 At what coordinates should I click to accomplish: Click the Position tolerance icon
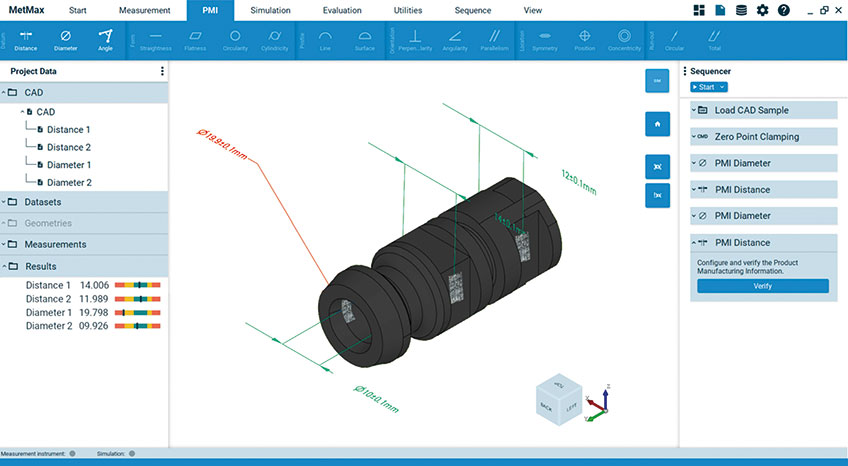[x=584, y=39]
